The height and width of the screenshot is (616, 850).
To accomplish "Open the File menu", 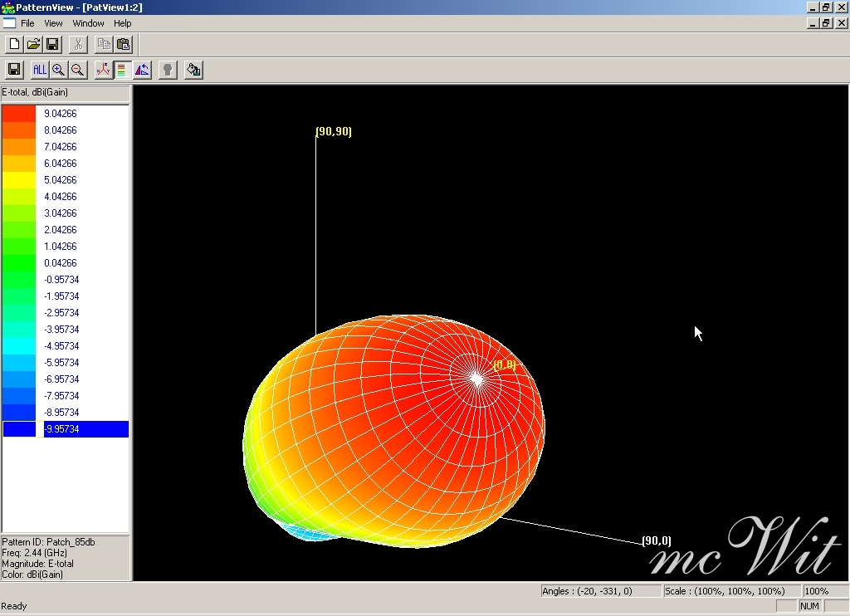I will pos(27,23).
